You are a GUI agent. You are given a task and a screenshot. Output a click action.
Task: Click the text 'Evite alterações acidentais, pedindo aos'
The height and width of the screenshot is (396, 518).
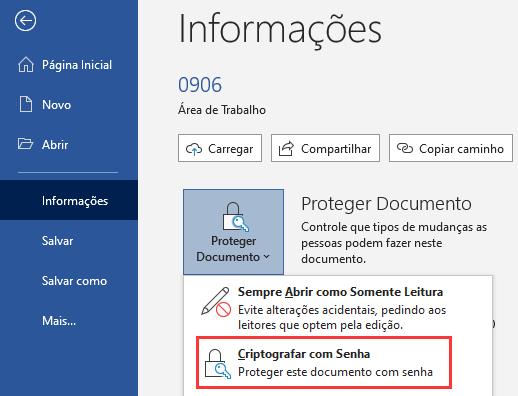342,310
